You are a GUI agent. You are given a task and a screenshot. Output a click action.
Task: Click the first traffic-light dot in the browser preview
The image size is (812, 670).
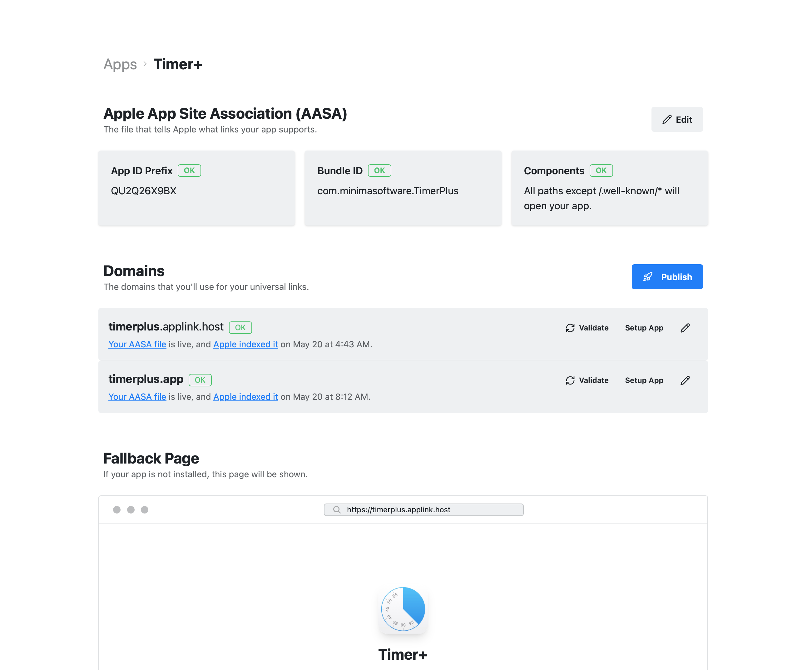(116, 509)
